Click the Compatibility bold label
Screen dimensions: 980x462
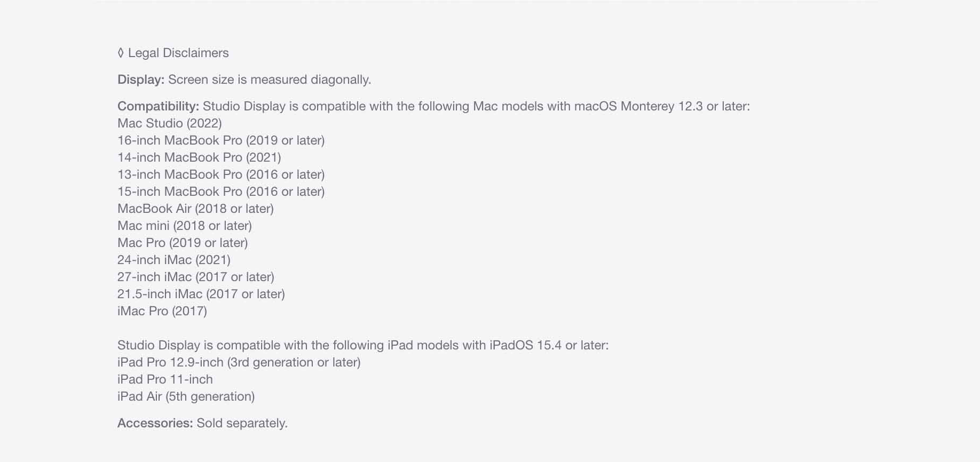click(158, 106)
